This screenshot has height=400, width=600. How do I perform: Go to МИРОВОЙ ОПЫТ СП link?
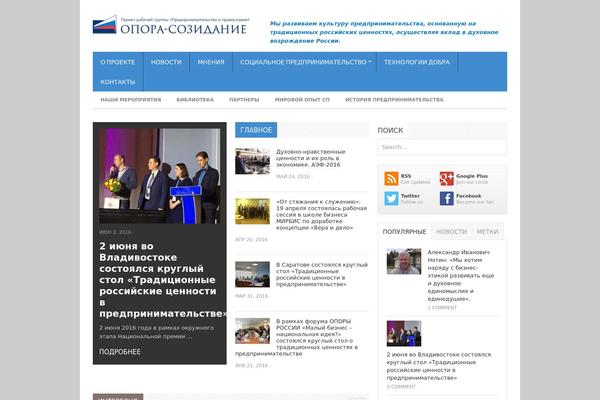point(302,100)
